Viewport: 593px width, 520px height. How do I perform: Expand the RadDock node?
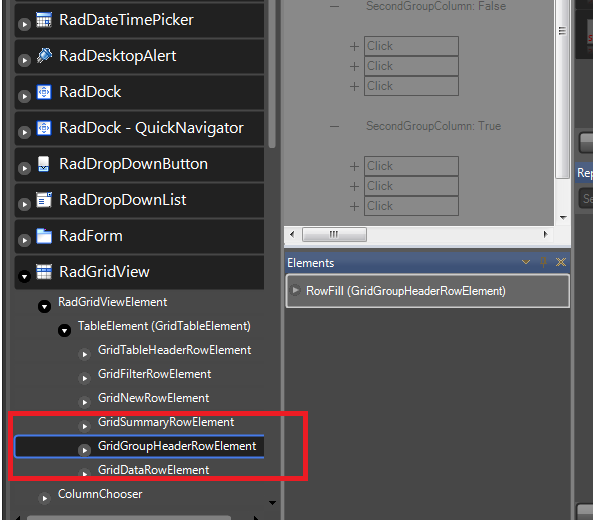coord(24,96)
